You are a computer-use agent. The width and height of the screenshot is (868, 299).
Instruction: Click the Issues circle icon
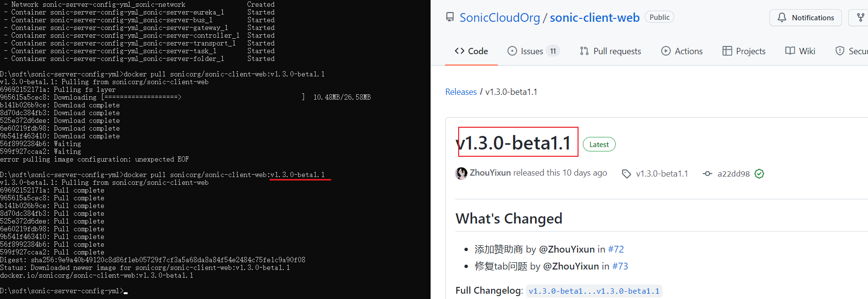pos(512,51)
